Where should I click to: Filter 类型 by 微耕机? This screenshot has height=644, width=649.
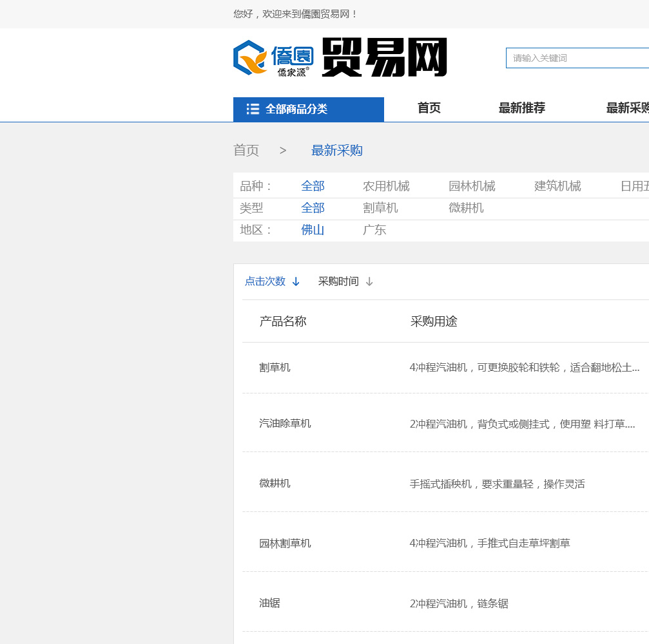click(466, 208)
